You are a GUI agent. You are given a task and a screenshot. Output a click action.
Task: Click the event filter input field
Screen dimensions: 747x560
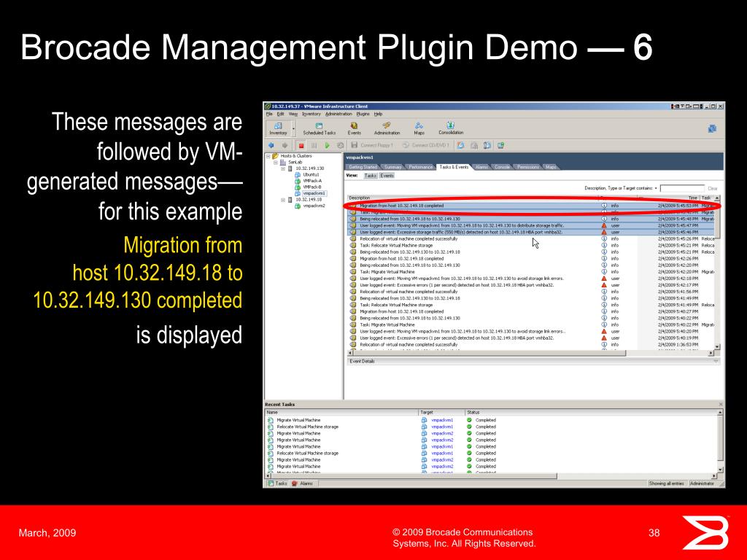click(682, 189)
